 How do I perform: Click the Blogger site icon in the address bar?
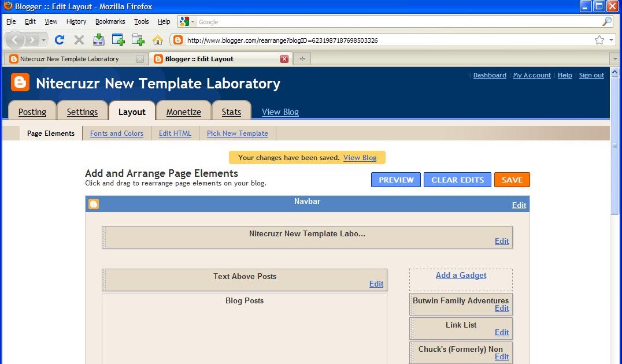click(178, 40)
